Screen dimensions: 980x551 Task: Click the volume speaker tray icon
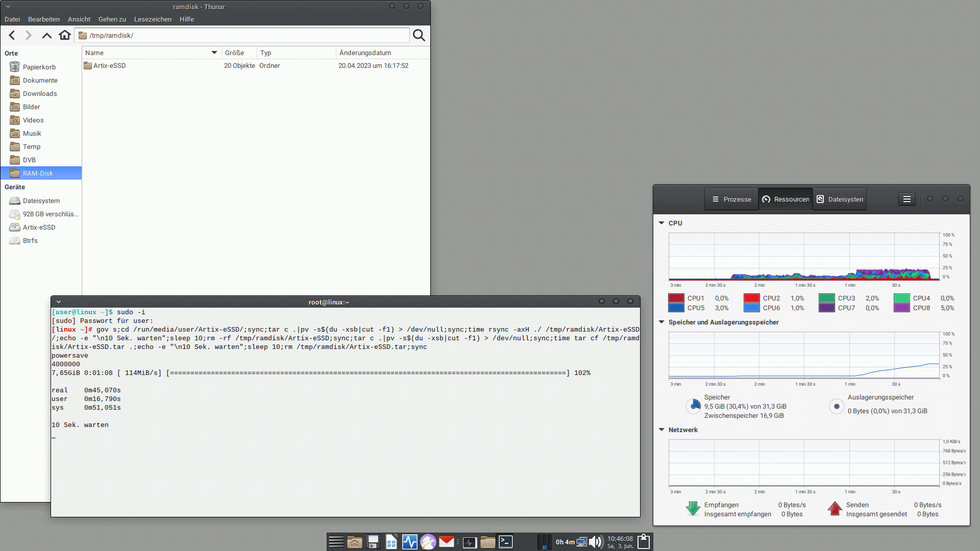(x=595, y=542)
